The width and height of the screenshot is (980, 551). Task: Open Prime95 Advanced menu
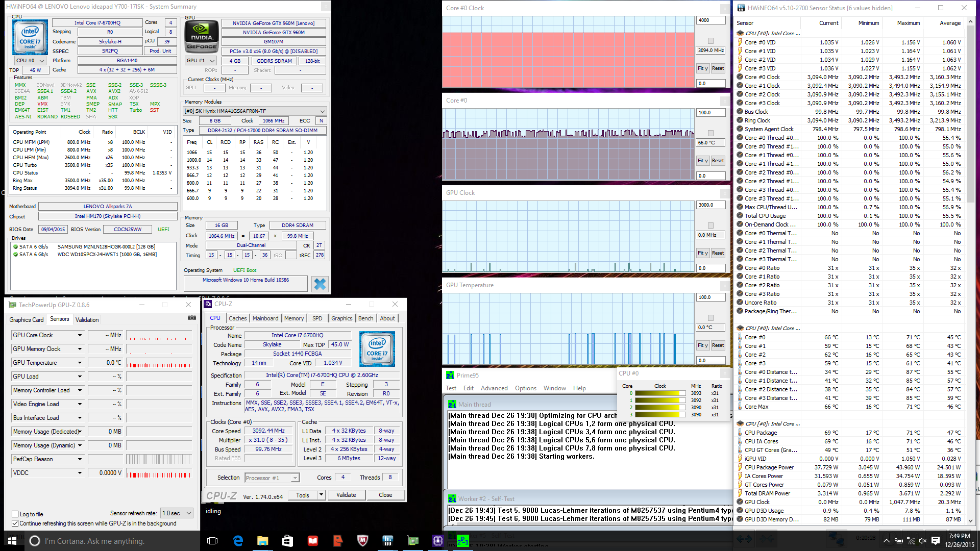(494, 388)
